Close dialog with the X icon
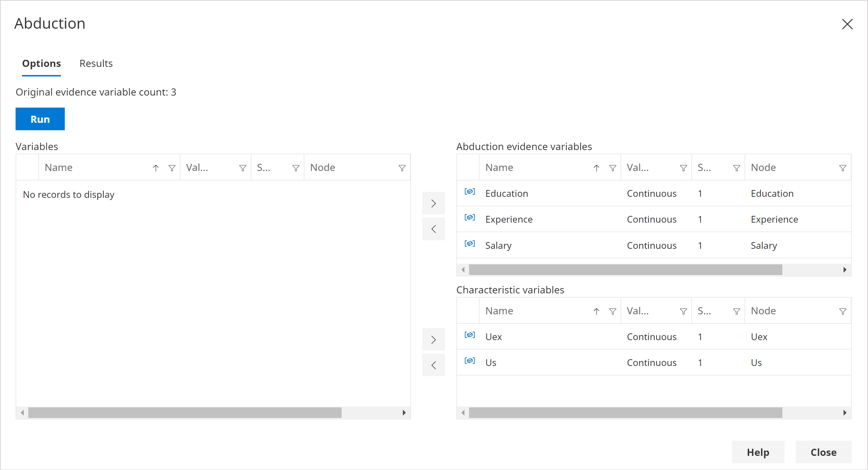 (x=847, y=24)
